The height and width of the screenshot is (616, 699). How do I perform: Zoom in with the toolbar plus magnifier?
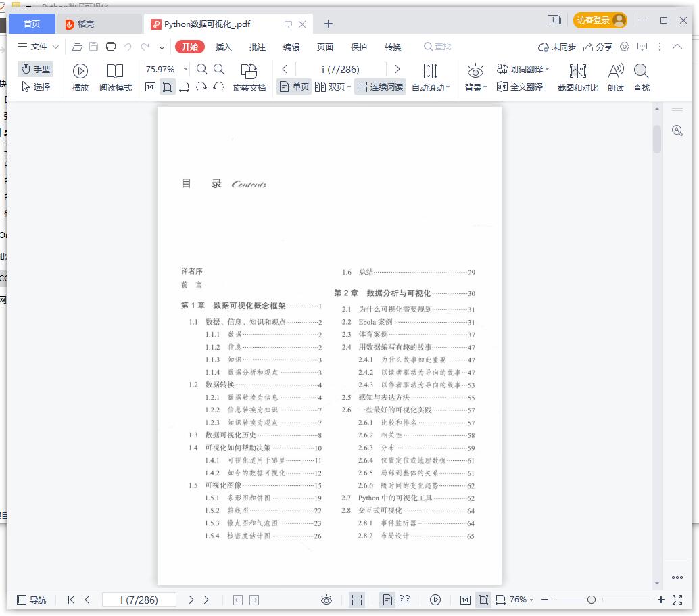point(219,69)
